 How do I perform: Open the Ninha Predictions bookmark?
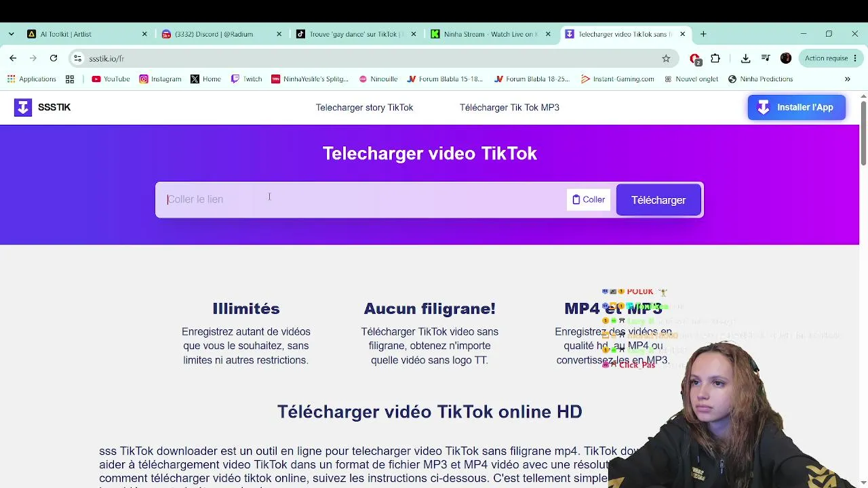(x=760, y=79)
